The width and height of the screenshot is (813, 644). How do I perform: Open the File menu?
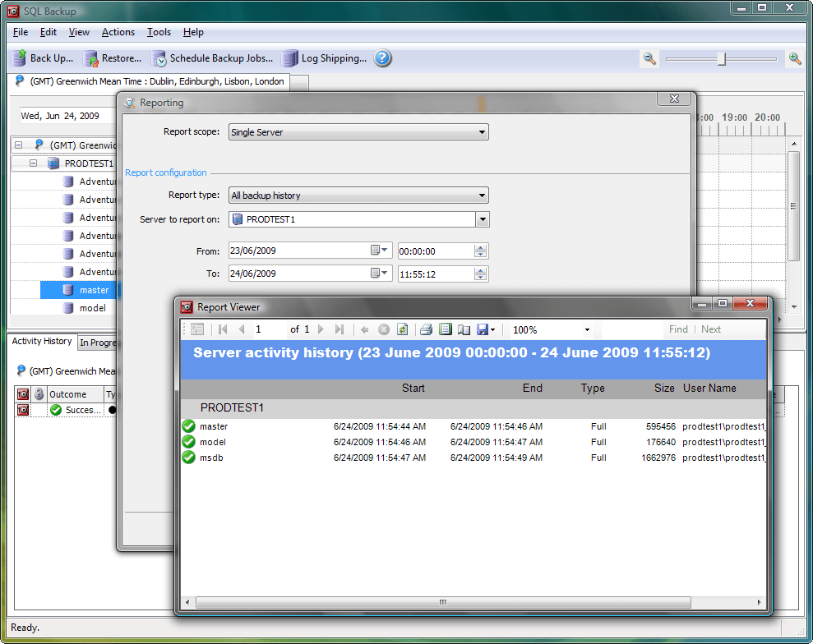pos(21,32)
